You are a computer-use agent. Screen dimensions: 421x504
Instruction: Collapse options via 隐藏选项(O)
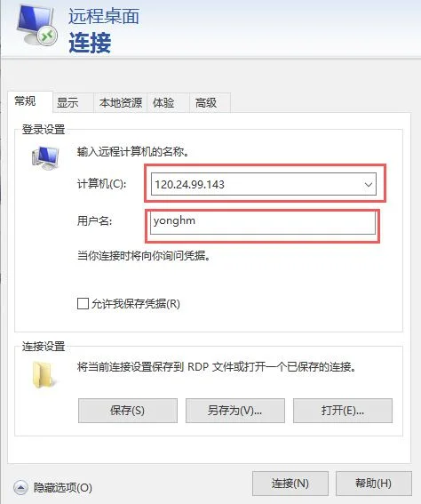pos(63,488)
